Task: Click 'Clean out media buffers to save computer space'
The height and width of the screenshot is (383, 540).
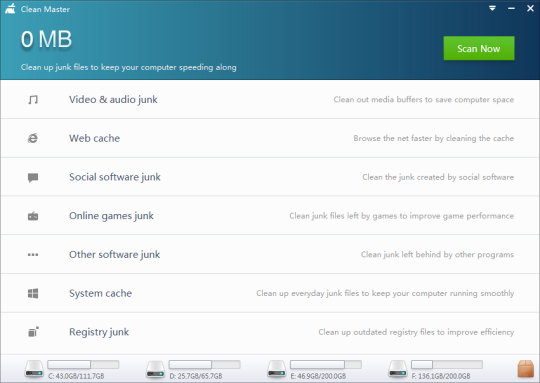Action: (x=424, y=100)
